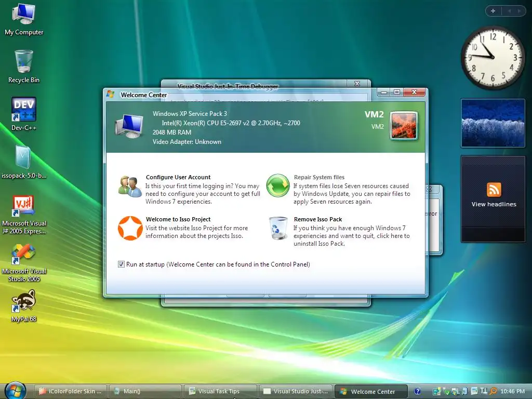Click the orange magnifier tray icon
This screenshot has width=532, height=399.
(494, 391)
